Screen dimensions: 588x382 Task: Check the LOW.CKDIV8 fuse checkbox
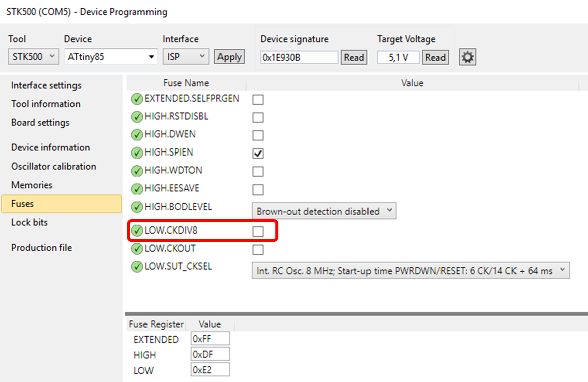[x=258, y=232]
